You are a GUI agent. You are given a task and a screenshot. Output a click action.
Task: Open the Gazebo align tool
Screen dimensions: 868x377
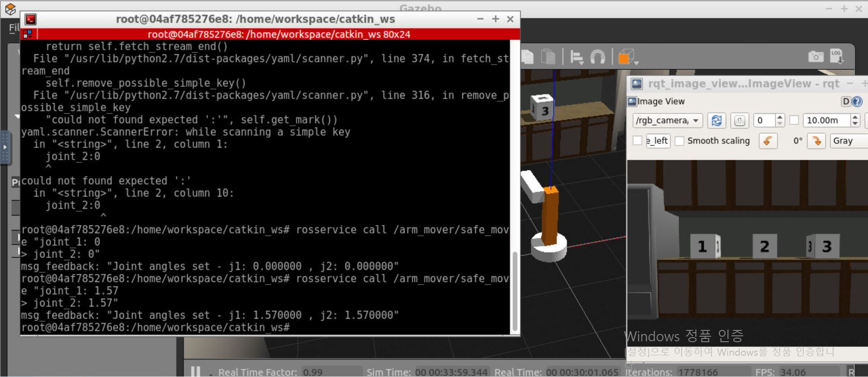(x=577, y=57)
